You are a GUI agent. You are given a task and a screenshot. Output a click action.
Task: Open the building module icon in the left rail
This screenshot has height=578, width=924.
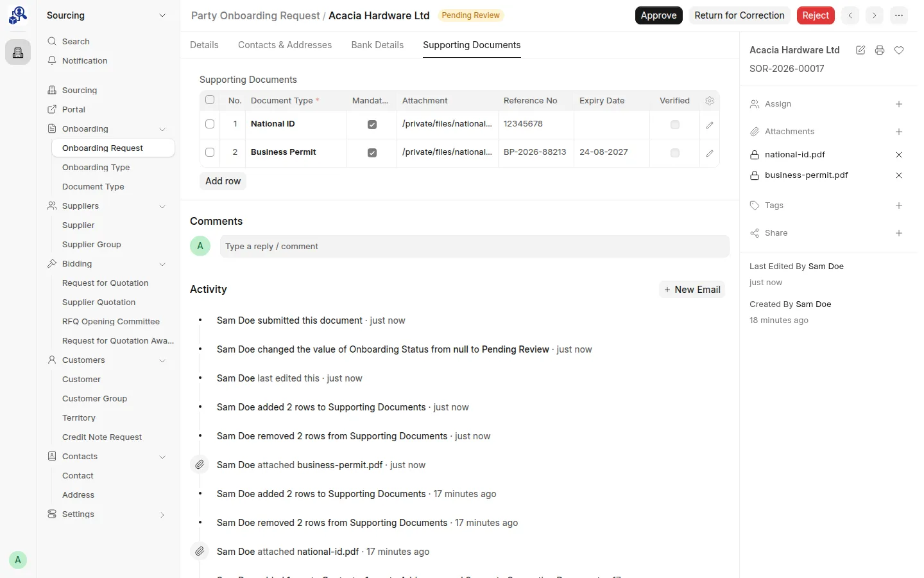click(x=18, y=53)
